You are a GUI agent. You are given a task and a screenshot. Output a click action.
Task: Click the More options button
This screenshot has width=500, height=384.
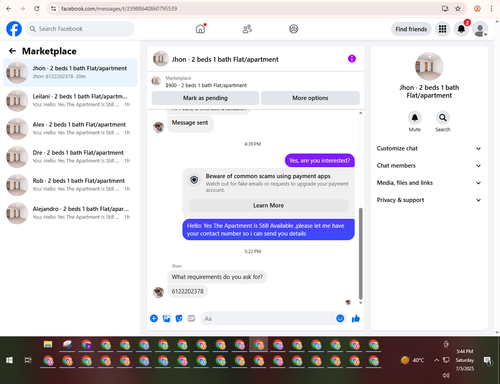click(310, 98)
